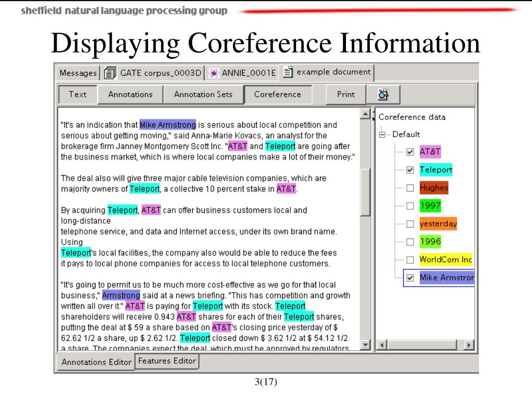Uncheck the AT&T coreference chain
The image size is (532, 399).
point(410,152)
